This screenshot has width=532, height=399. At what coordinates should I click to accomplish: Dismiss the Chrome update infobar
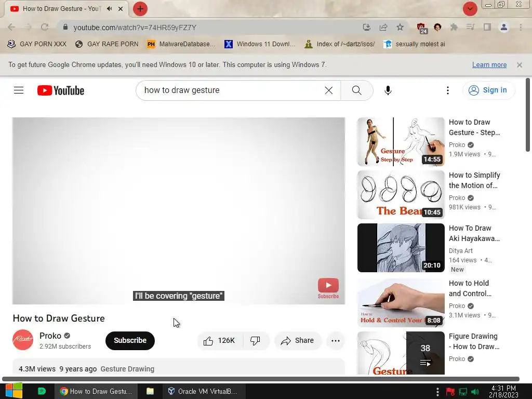pyautogui.click(x=519, y=65)
